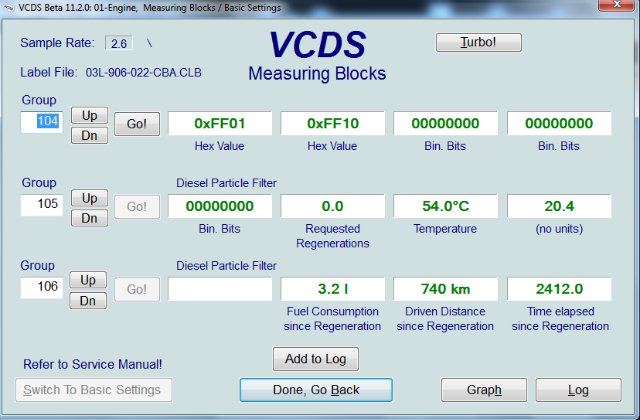Select the 740 km driven distance value

click(445, 289)
